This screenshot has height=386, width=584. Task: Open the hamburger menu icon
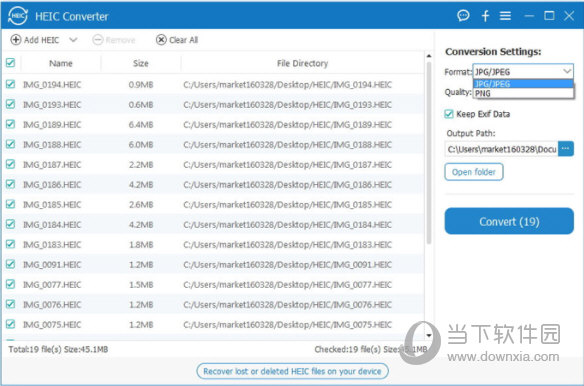click(505, 16)
